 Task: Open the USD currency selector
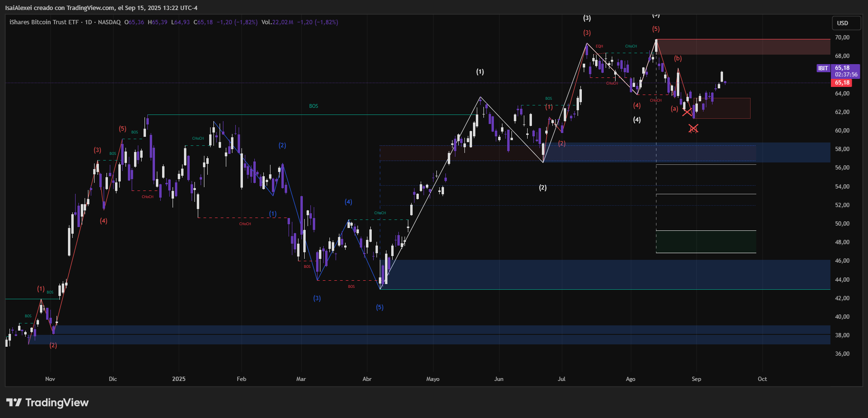846,23
